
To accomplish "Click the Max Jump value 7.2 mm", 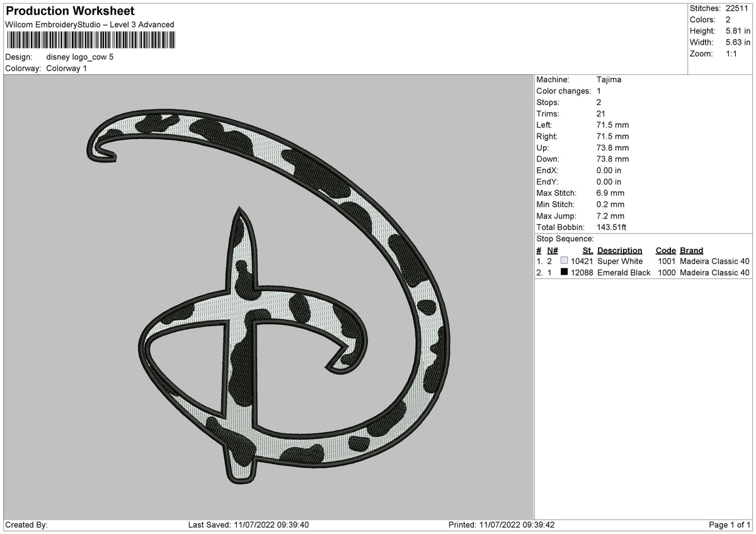I will [610, 215].
